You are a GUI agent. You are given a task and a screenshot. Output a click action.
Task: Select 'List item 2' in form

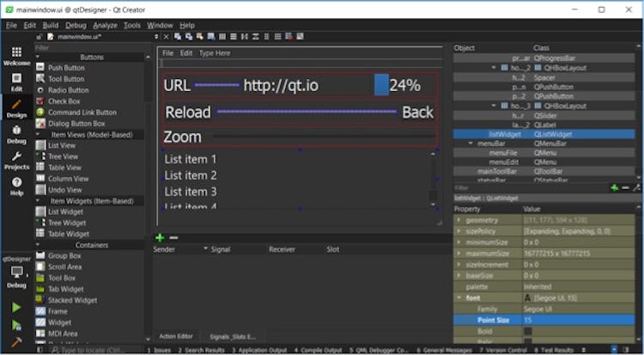[x=191, y=175]
